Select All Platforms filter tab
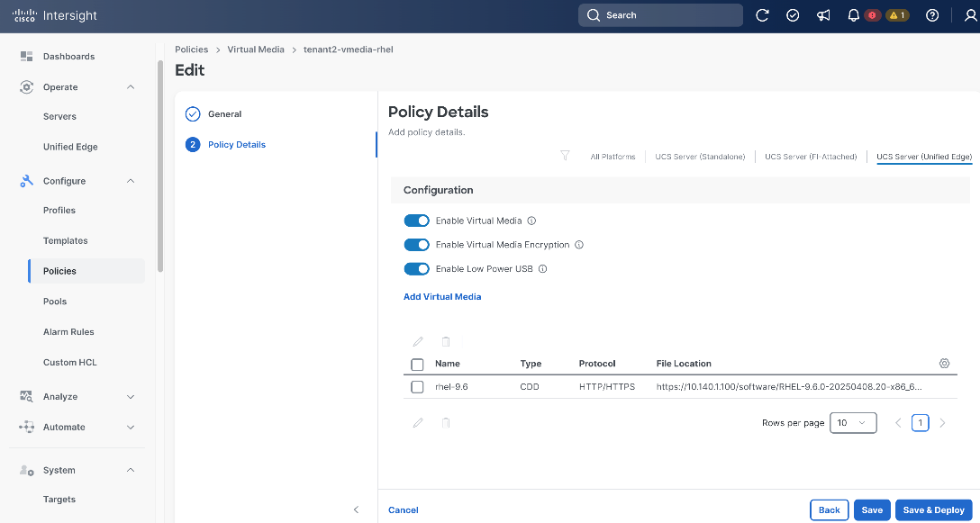This screenshot has height=523, width=980. [612, 157]
